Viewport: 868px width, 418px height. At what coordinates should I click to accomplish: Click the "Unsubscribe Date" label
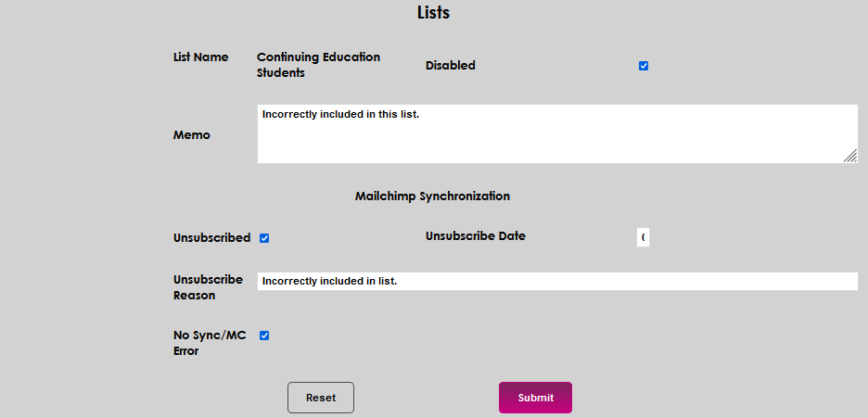475,236
